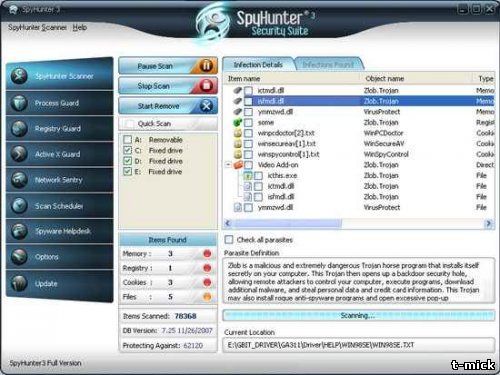Click the Items Scanned value 78368
The height and width of the screenshot is (375, 500).
(186, 316)
